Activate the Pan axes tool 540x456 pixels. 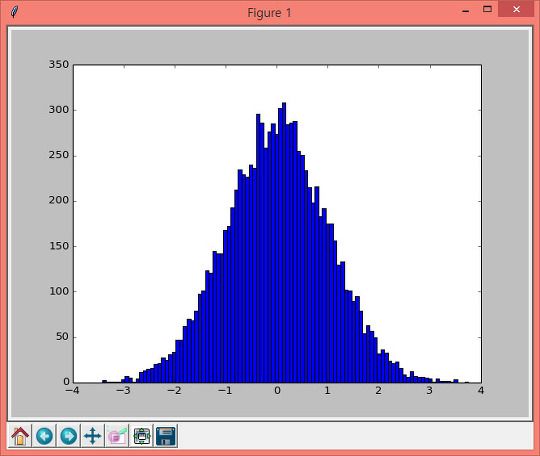93,436
